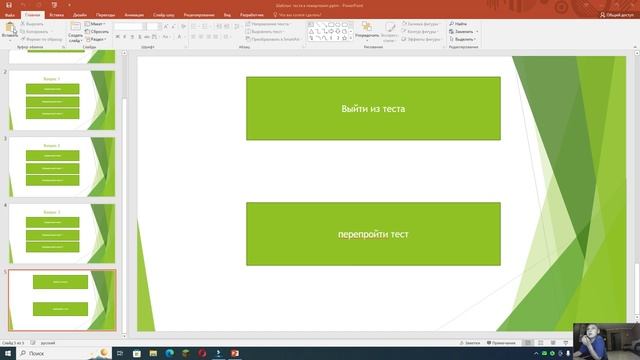Click Comments (Примечания) in status bar
The width and height of the screenshot is (640, 360).
501,343
